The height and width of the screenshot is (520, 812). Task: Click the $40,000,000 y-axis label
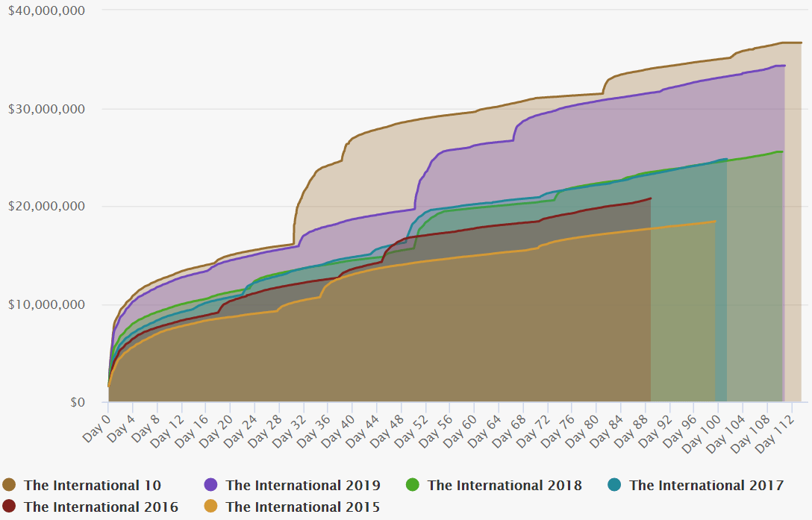click(46, 10)
